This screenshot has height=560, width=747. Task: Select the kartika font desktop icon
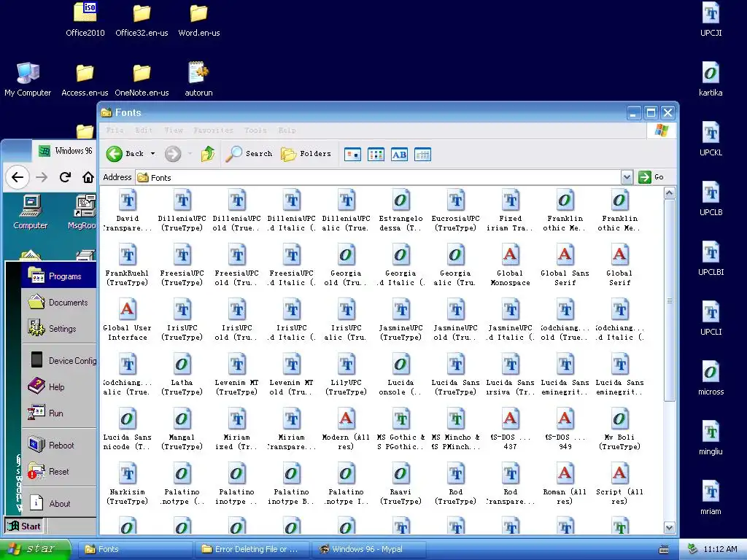tap(711, 79)
